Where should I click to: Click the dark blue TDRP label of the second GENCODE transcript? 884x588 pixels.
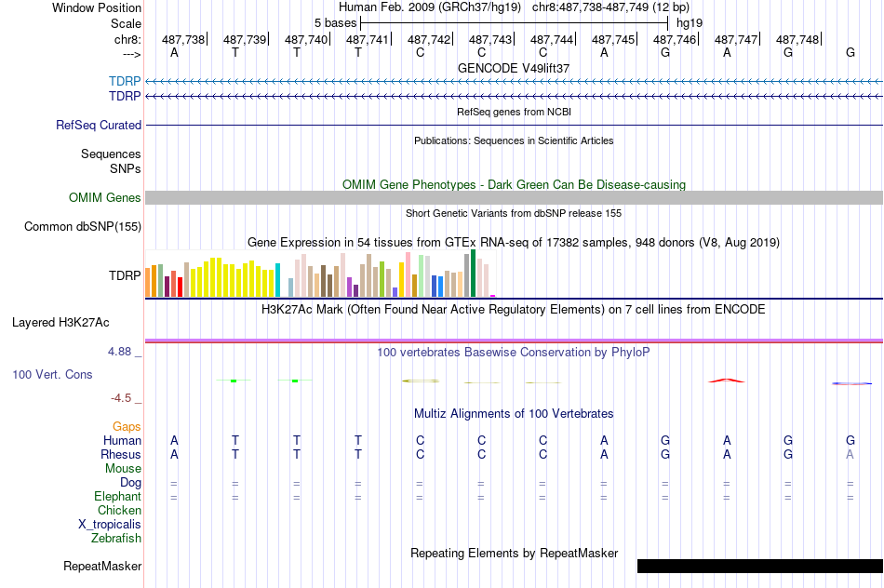(x=125, y=97)
